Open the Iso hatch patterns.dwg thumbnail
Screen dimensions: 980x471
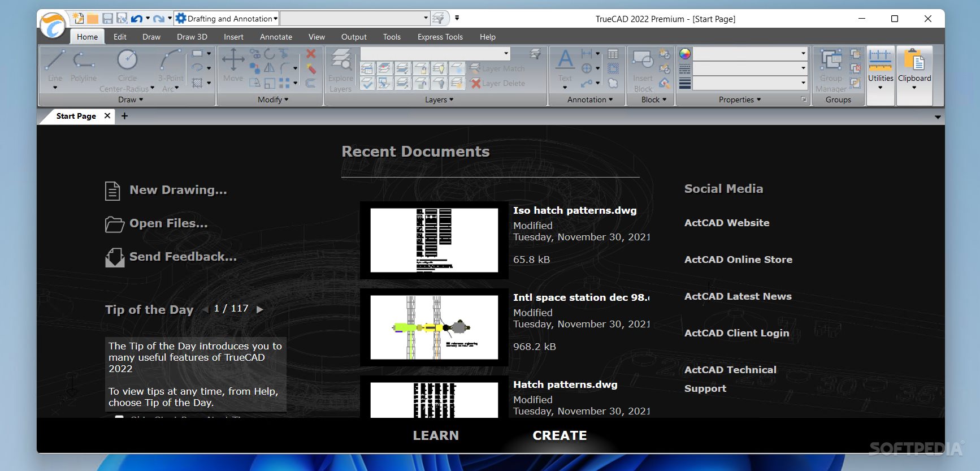click(x=434, y=240)
